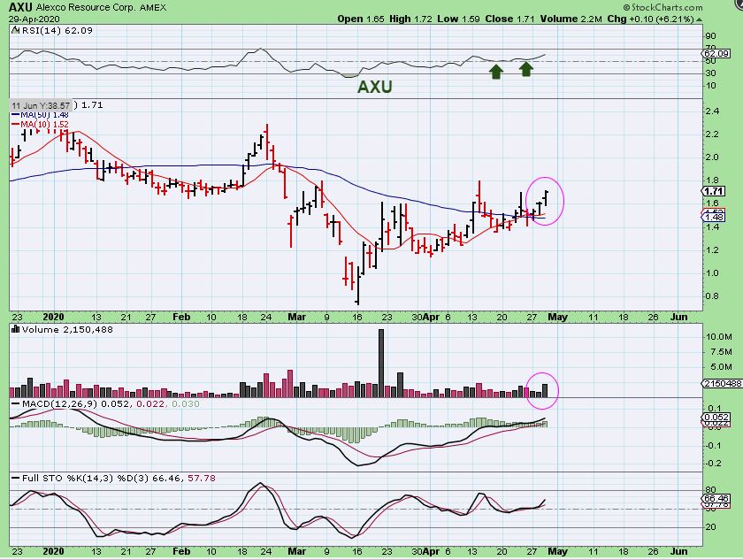Image resolution: width=743 pixels, height=560 pixels.
Task: Click the small indicator icon before RSI(14)
Action: click(x=15, y=30)
